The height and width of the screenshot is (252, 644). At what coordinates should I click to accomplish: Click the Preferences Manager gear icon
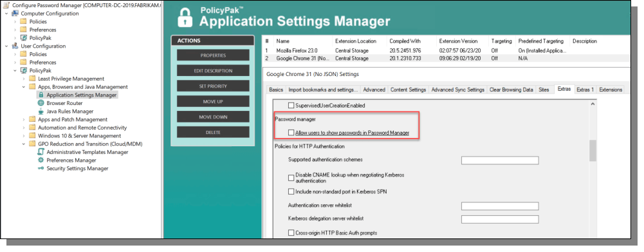pos(41,160)
